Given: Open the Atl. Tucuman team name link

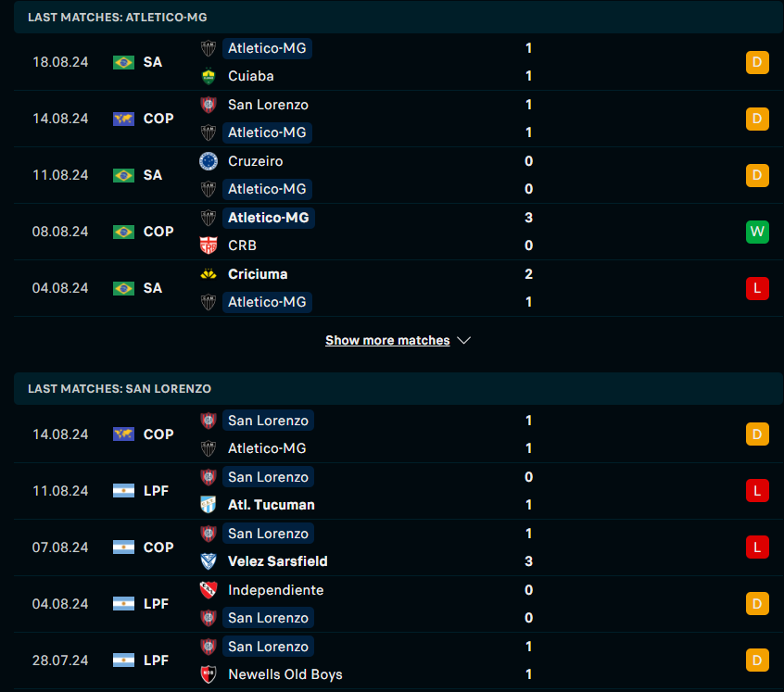Looking at the screenshot, I should pyautogui.click(x=271, y=505).
